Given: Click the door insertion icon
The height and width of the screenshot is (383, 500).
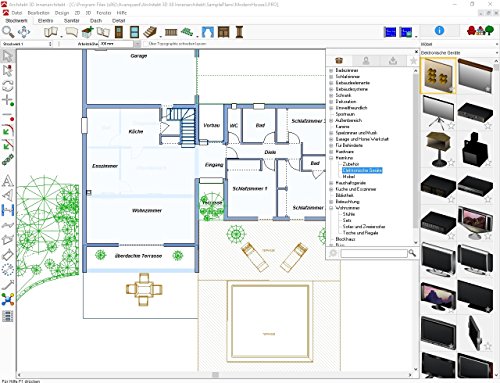Looking at the screenshot, I should pos(119,32).
